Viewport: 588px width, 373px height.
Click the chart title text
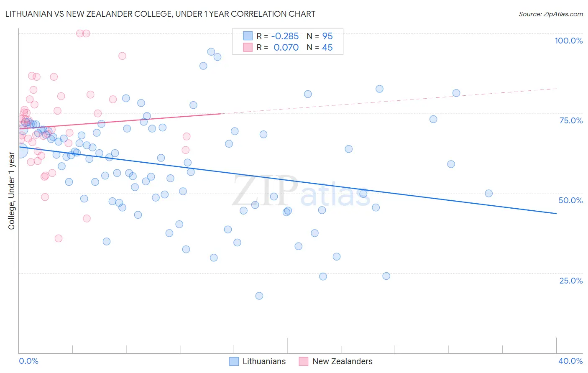pyautogui.click(x=160, y=14)
